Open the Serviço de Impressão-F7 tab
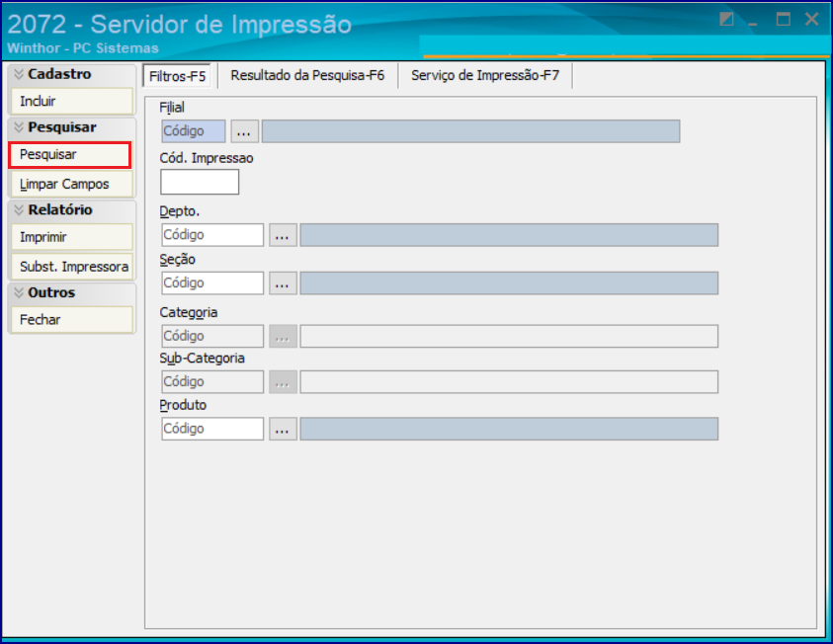This screenshot has width=833, height=644. point(485,75)
